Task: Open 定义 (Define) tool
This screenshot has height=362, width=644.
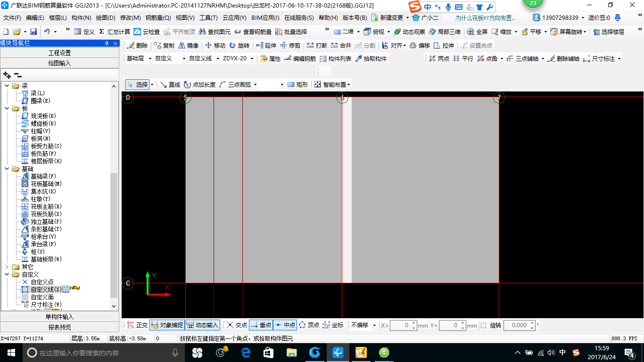Action: [x=84, y=32]
